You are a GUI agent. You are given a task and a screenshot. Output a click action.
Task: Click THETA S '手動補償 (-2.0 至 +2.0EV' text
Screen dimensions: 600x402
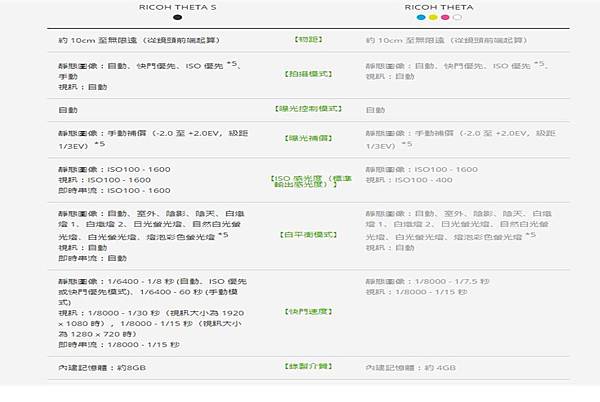coord(165,133)
